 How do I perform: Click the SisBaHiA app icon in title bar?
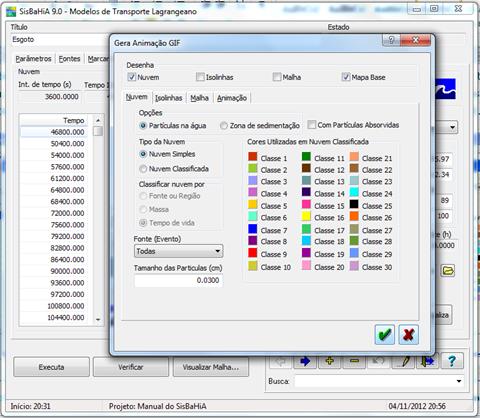11,12
